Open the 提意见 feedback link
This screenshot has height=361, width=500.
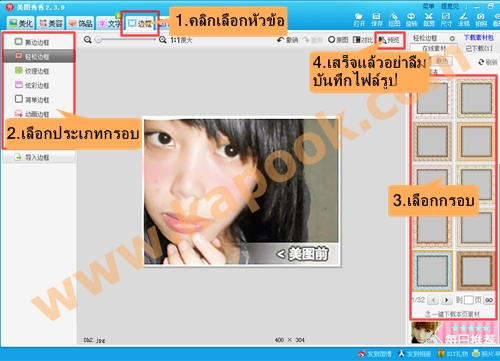450,6
